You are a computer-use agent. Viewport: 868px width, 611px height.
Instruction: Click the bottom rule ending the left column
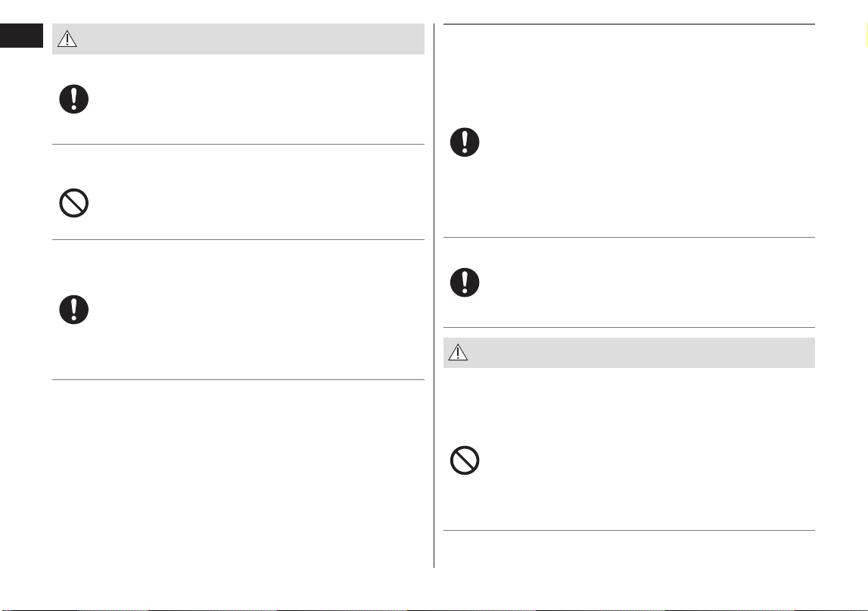coord(238,379)
